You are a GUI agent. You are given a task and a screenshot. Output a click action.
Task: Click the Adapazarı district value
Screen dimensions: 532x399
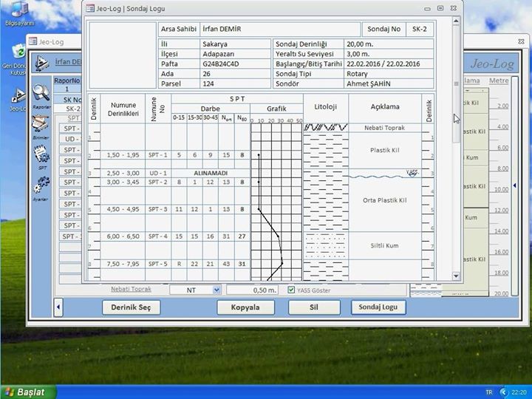click(x=235, y=54)
